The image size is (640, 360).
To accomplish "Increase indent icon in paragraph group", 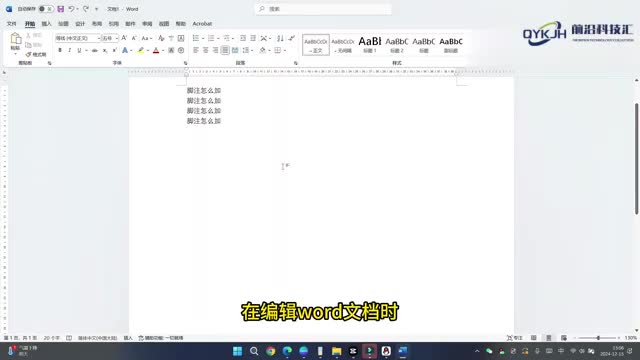I will pyautogui.click(x=253, y=38).
